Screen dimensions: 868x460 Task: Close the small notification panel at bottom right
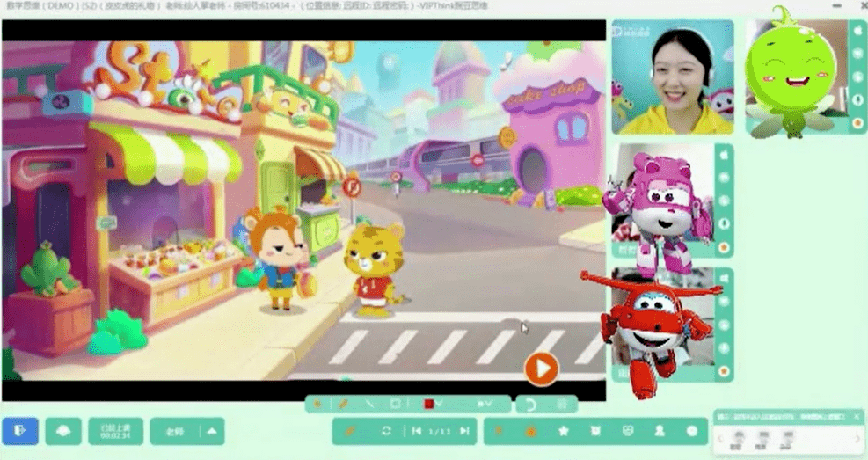tap(857, 416)
